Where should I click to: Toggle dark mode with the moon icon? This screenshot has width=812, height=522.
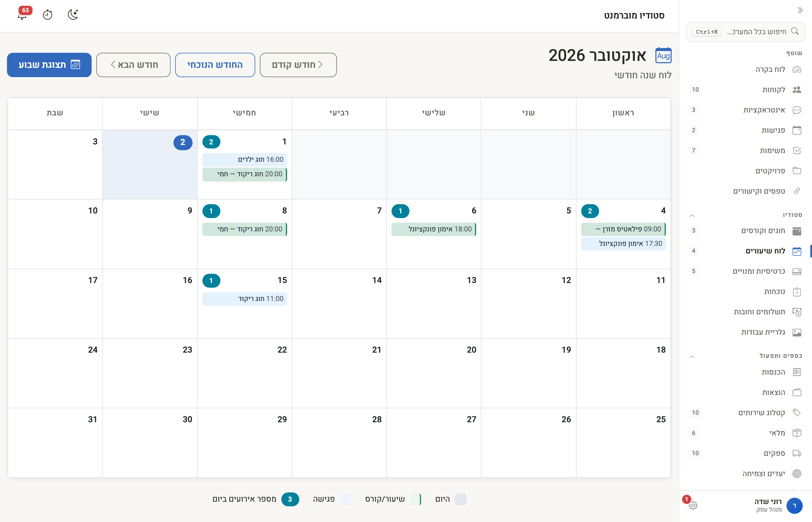coord(73,14)
